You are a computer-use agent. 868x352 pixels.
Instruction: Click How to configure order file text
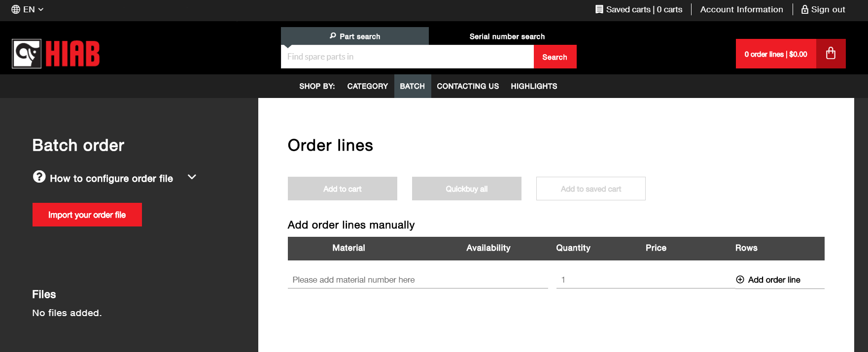[x=111, y=178]
